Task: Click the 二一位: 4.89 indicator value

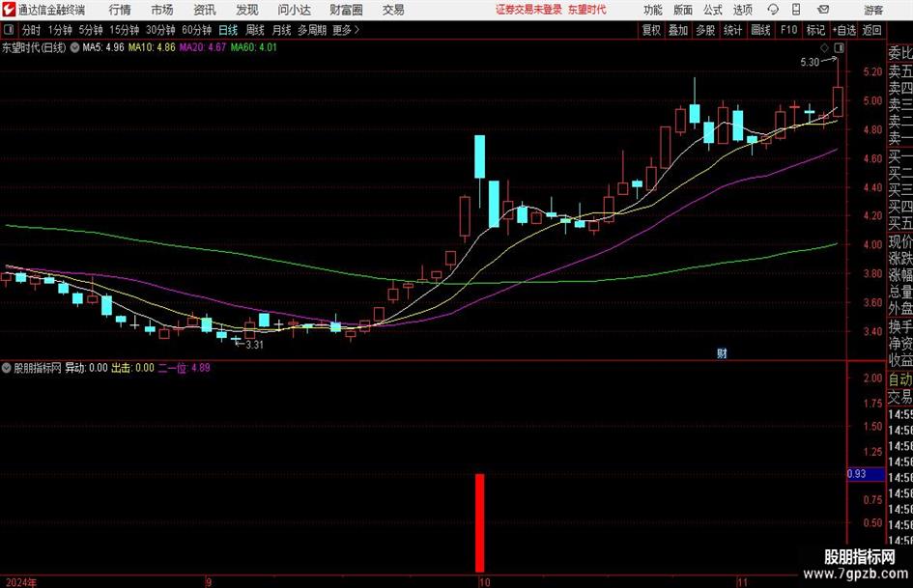Action: (184, 368)
